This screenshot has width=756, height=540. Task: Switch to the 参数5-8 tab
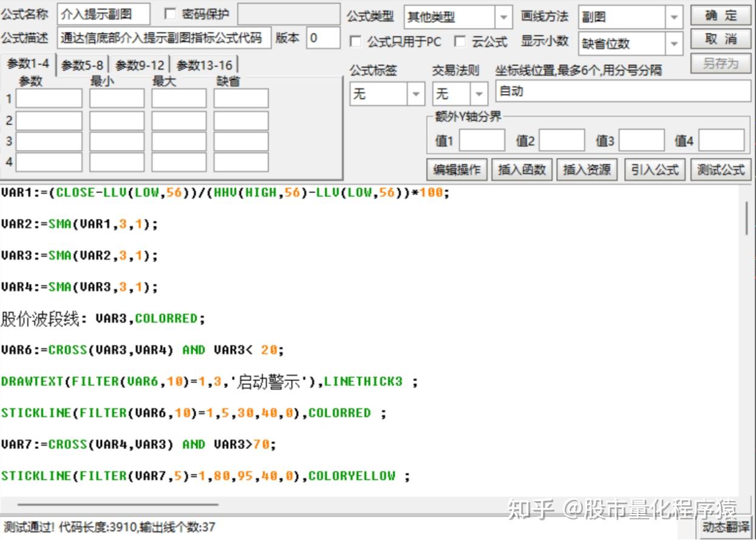(x=83, y=65)
